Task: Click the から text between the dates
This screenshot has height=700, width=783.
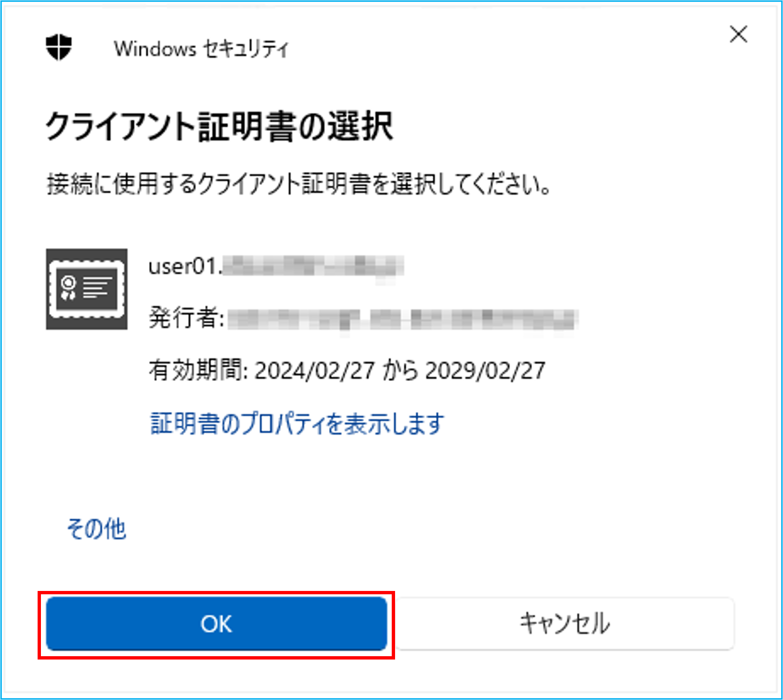Action: click(x=400, y=370)
